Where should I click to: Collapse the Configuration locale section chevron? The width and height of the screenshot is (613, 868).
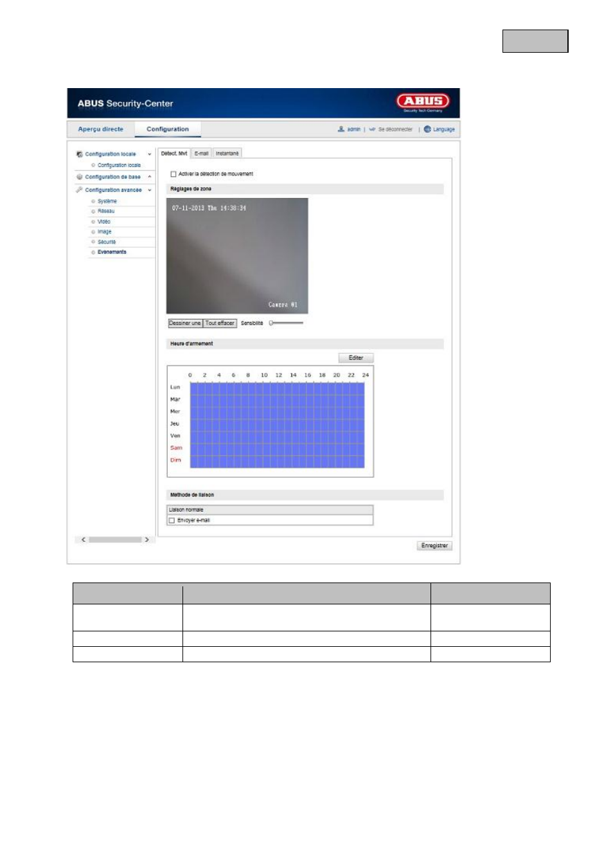[150, 154]
